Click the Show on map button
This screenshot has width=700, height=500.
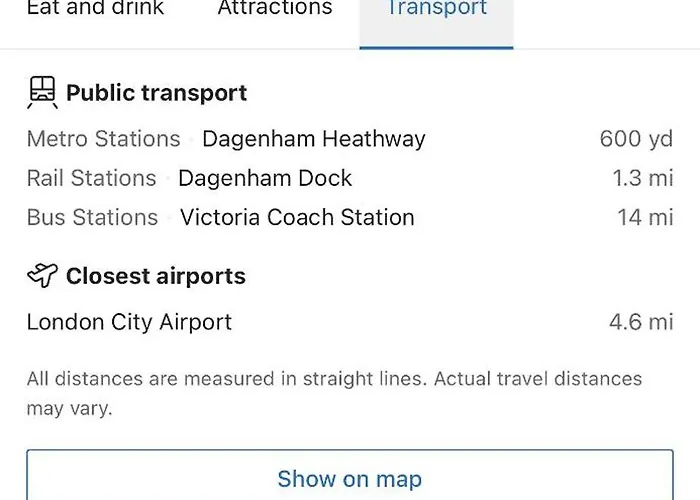(350, 475)
